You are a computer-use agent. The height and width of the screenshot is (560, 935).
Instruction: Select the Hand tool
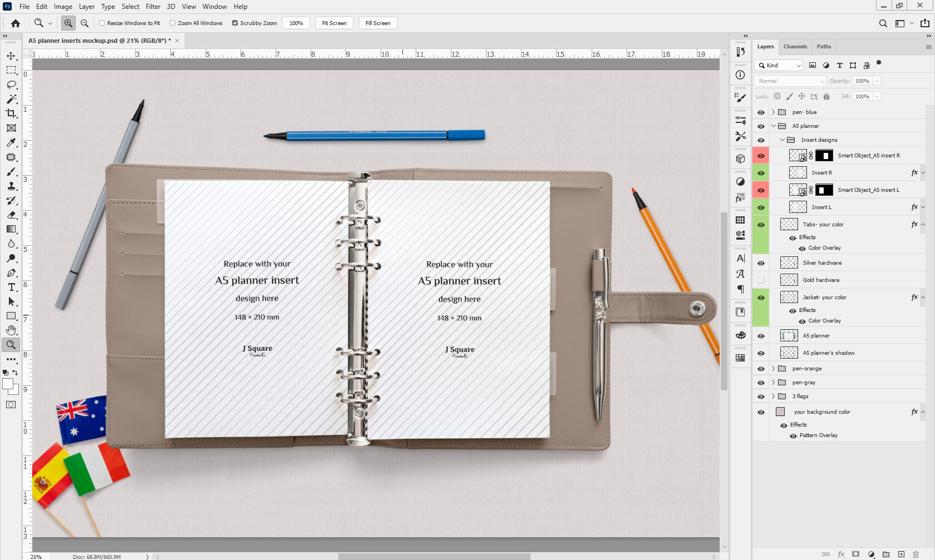click(11, 330)
